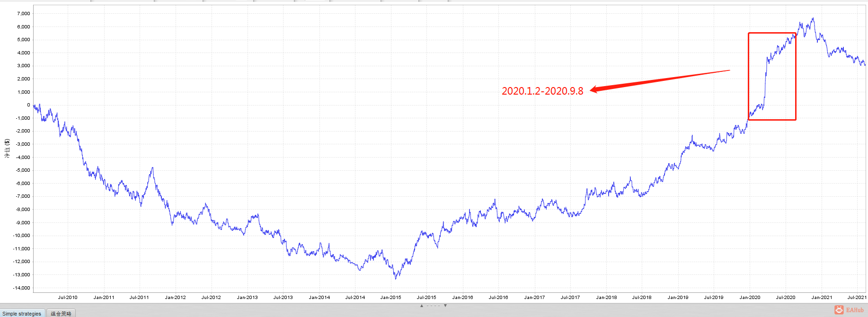Click the Jan-2014 x-axis label
Viewport: 868px width, 317px height.
click(x=319, y=298)
